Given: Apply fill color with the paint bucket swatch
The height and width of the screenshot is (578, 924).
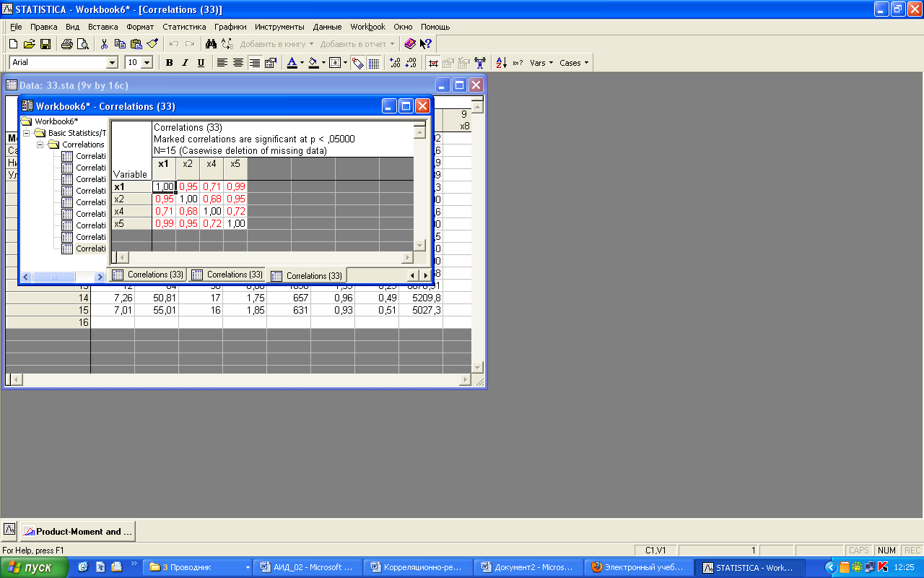Looking at the screenshot, I should coord(313,63).
